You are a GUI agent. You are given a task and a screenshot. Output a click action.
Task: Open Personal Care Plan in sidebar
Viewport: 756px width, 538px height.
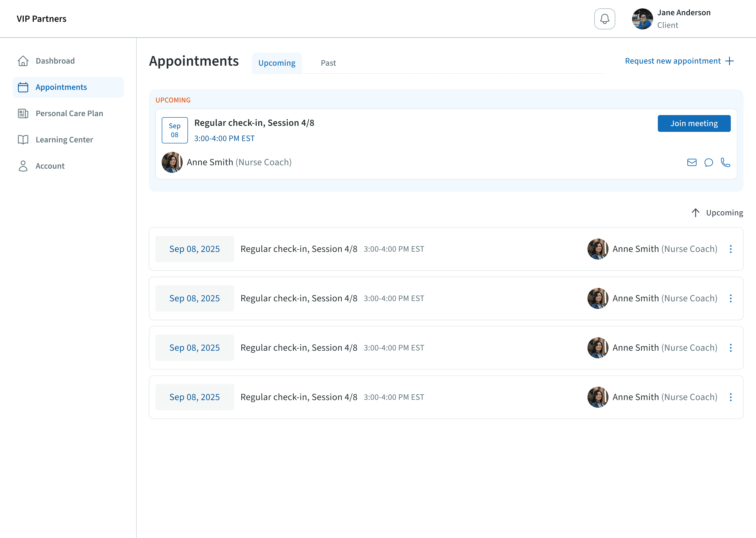pyautogui.click(x=69, y=113)
